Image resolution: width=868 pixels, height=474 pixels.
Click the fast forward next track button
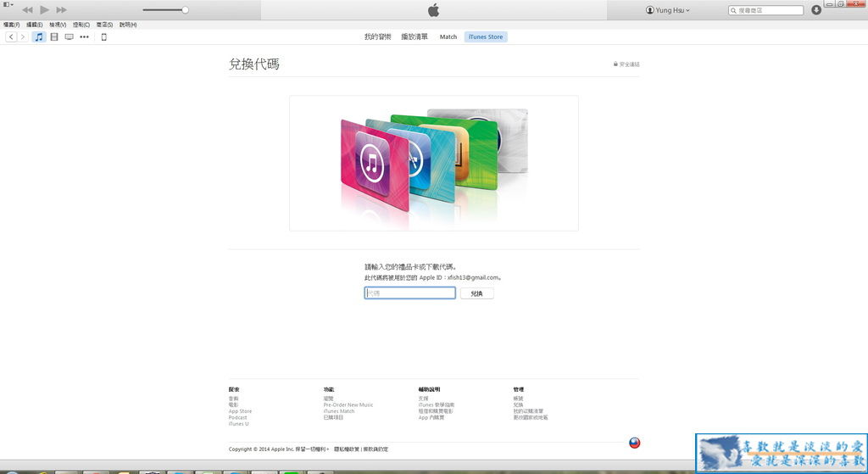(x=61, y=10)
